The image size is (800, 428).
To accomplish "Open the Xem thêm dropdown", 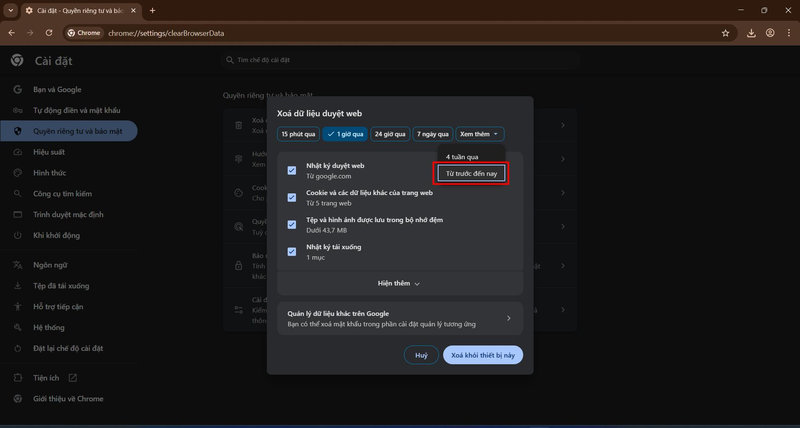I will click(480, 134).
